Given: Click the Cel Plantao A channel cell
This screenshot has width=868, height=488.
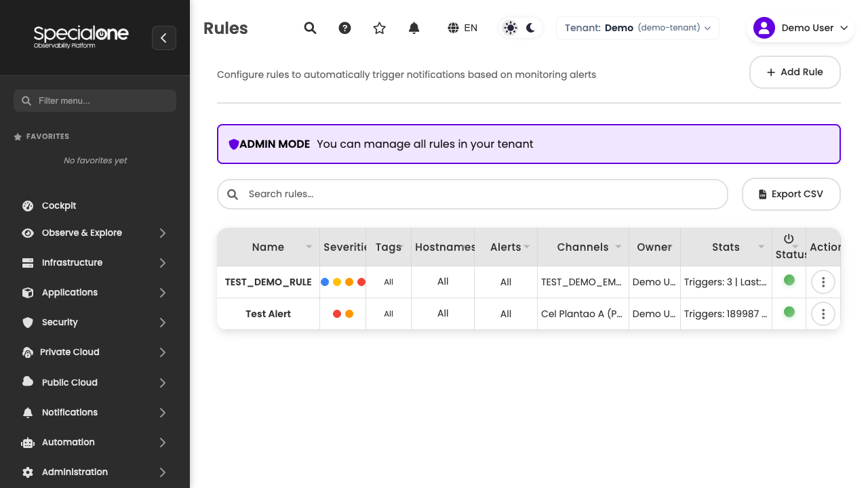Looking at the screenshot, I should click(583, 314).
